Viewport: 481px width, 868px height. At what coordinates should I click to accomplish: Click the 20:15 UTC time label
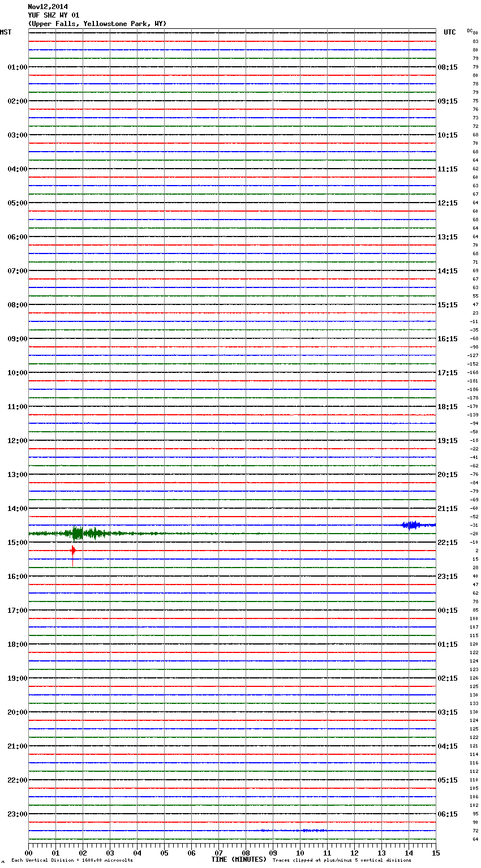point(448,475)
